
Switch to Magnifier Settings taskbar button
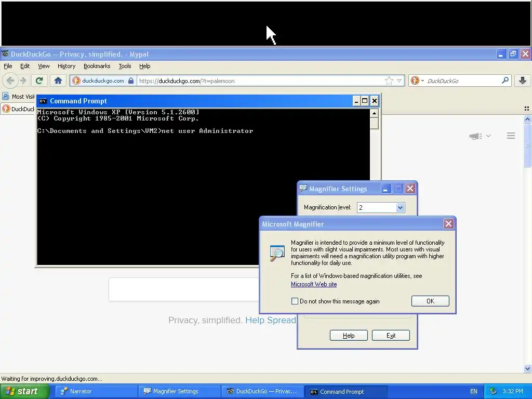pyautogui.click(x=179, y=391)
